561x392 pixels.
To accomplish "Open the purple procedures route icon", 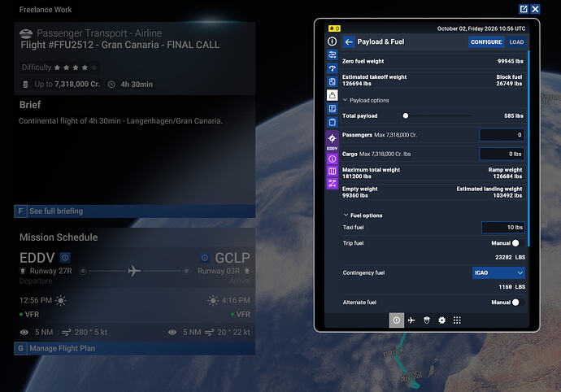I will coord(332,184).
